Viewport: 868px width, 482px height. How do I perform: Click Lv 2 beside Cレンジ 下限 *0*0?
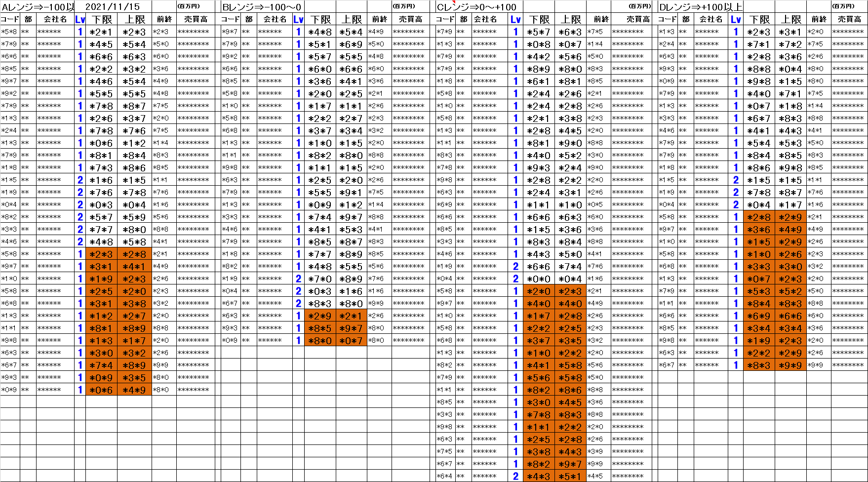coord(516,279)
